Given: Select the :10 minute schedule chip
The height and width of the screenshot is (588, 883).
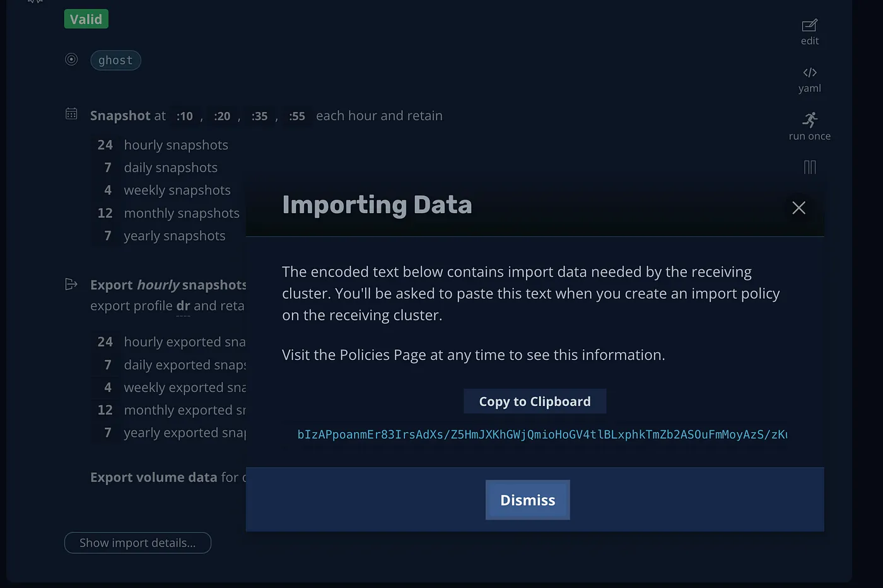Looking at the screenshot, I should tap(184, 117).
